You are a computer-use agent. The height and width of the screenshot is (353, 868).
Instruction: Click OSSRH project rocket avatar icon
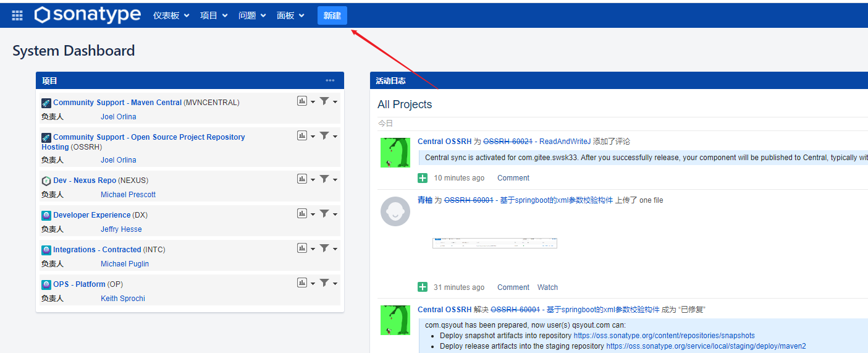(x=46, y=137)
